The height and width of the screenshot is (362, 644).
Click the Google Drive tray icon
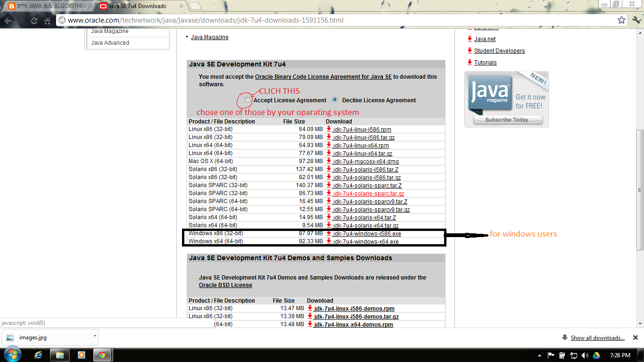(x=596, y=355)
